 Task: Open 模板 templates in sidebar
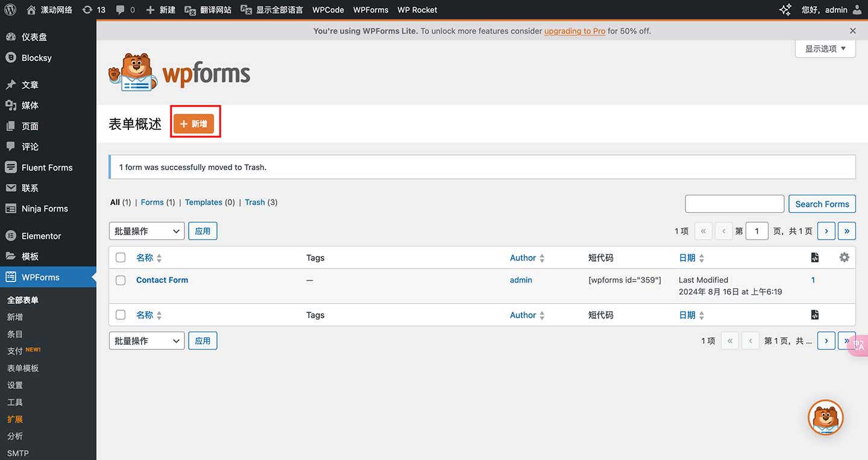[x=48, y=256]
